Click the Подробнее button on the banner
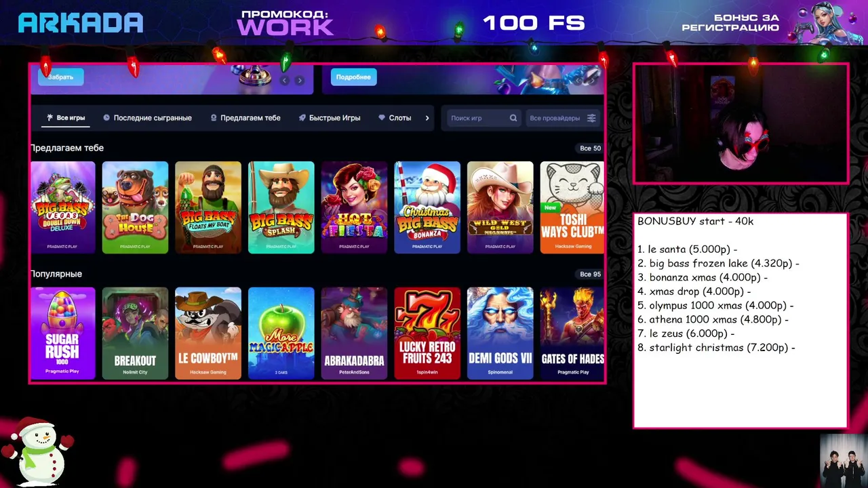 [x=353, y=77]
